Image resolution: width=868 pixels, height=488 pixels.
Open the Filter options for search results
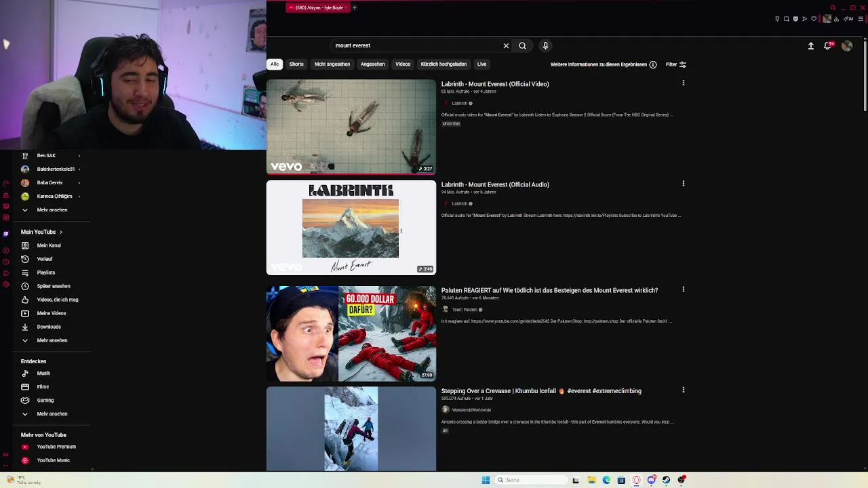pos(676,64)
